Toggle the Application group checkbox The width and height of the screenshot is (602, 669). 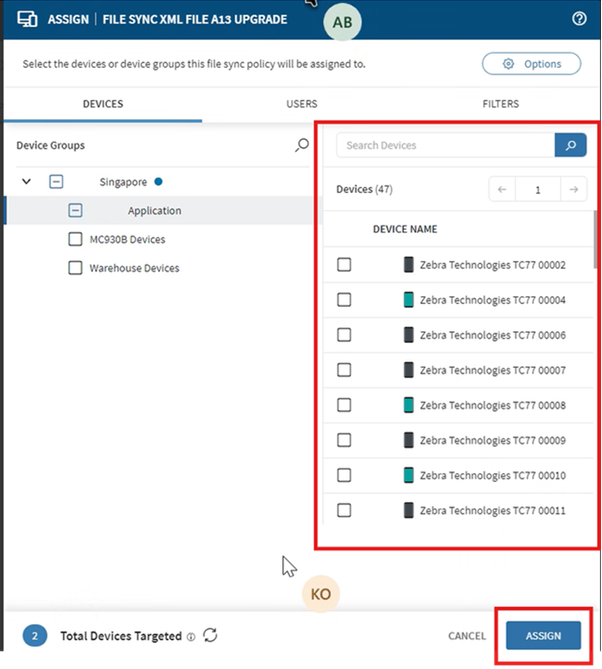[x=75, y=210]
